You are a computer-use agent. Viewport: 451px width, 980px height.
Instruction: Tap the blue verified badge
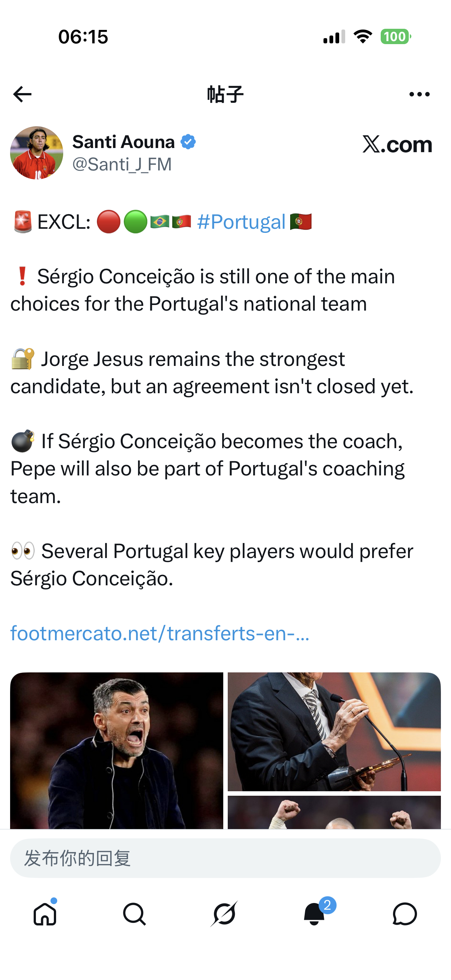pos(188,142)
